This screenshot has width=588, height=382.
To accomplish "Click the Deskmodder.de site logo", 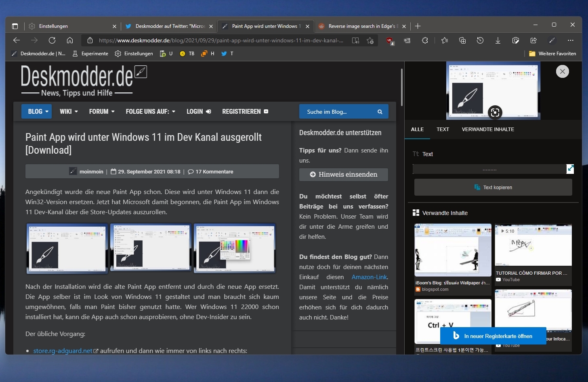I will click(84, 81).
